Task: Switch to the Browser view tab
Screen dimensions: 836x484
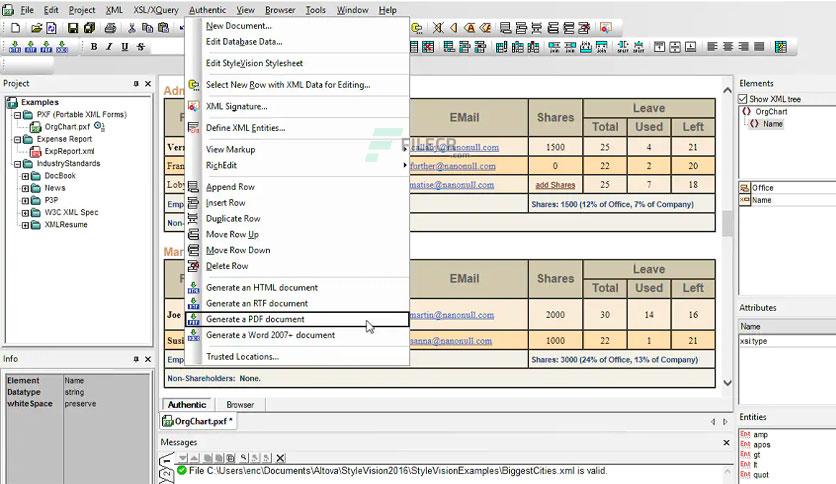Action: 240,405
